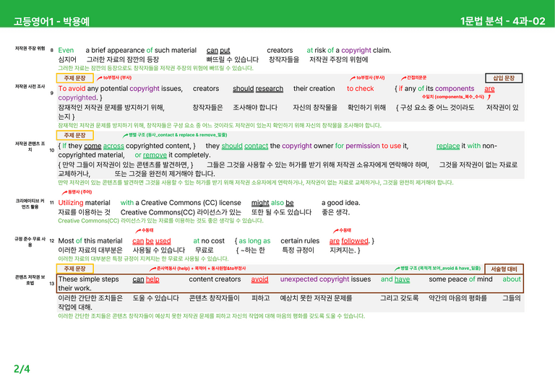Click the green arrow before 병렬 구조 (목적격 보어) note
Image resolution: width=555 pixels, height=392 pixels.
click(397, 269)
